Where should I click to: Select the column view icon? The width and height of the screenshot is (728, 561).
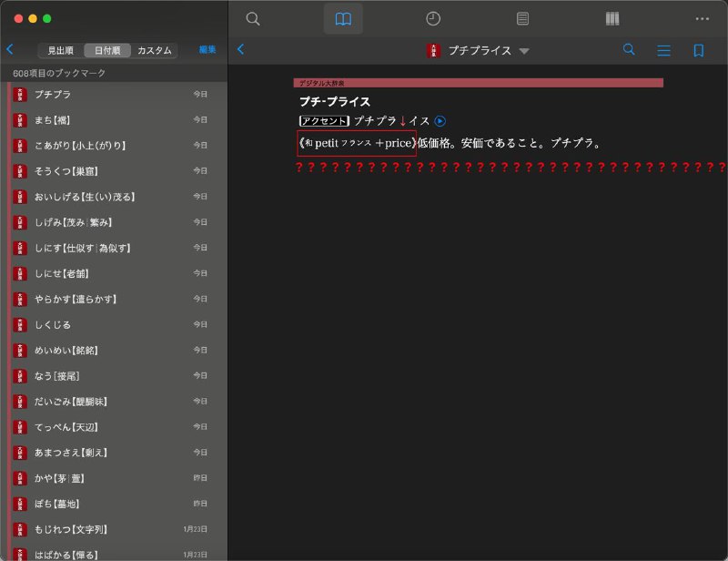pos(612,18)
